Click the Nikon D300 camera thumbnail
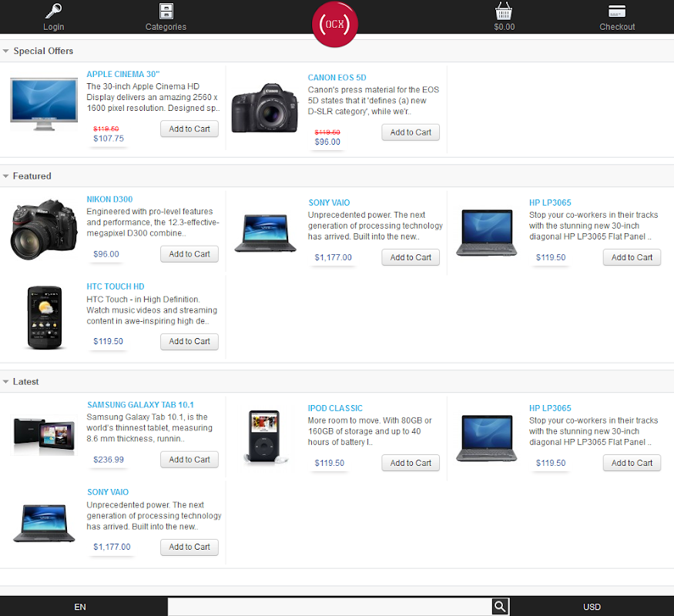674x616 pixels. point(44,229)
